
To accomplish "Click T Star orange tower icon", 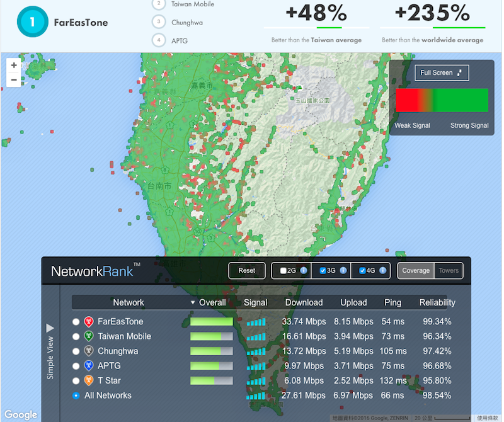I will click(x=89, y=381).
